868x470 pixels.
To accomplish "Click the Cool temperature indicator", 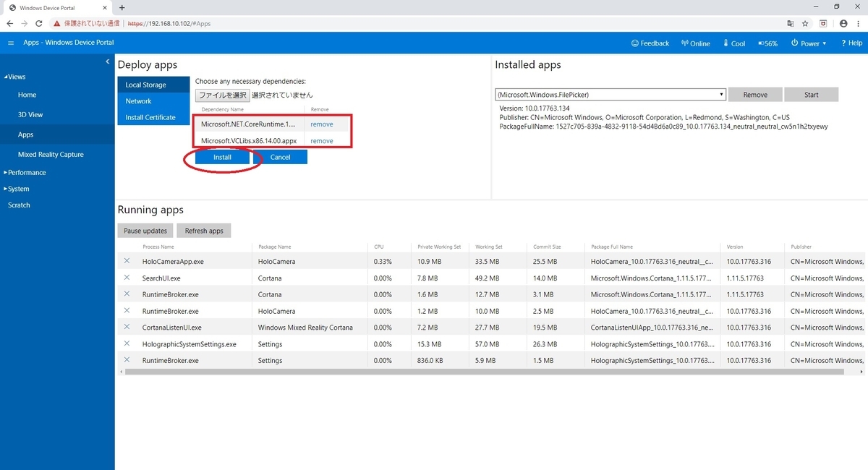I will [733, 43].
